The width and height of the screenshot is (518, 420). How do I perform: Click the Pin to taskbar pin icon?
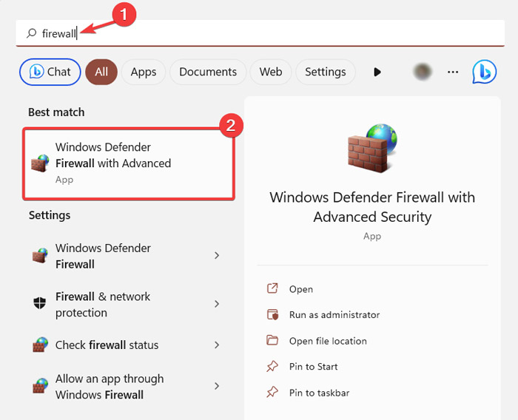pyautogui.click(x=272, y=392)
